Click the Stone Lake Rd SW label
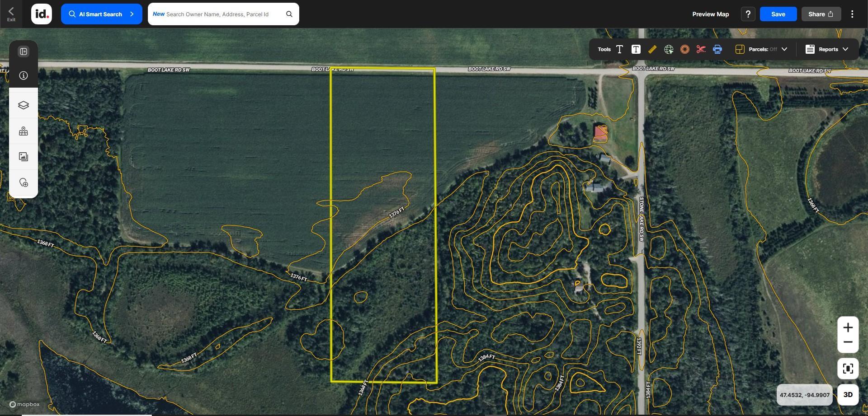 (641, 219)
